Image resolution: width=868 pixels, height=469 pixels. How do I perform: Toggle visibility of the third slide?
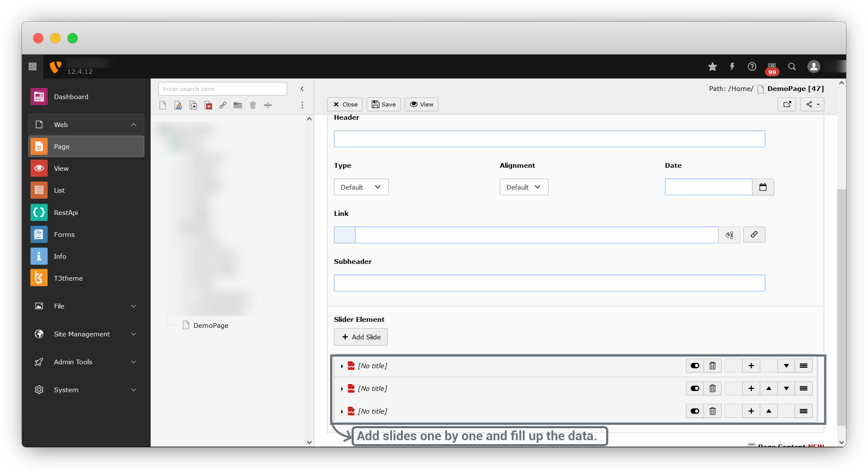[x=695, y=411]
